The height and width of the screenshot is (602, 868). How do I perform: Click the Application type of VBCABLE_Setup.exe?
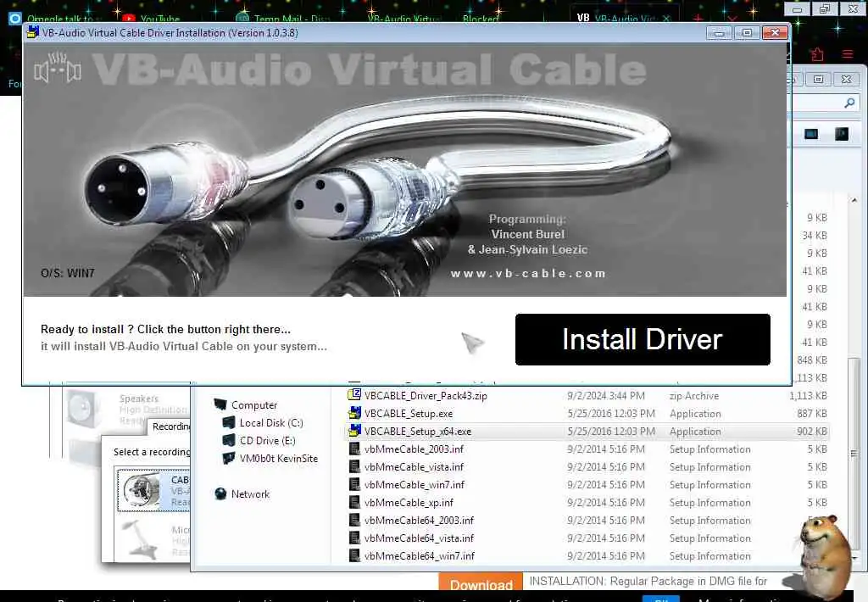(x=695, y=414)
